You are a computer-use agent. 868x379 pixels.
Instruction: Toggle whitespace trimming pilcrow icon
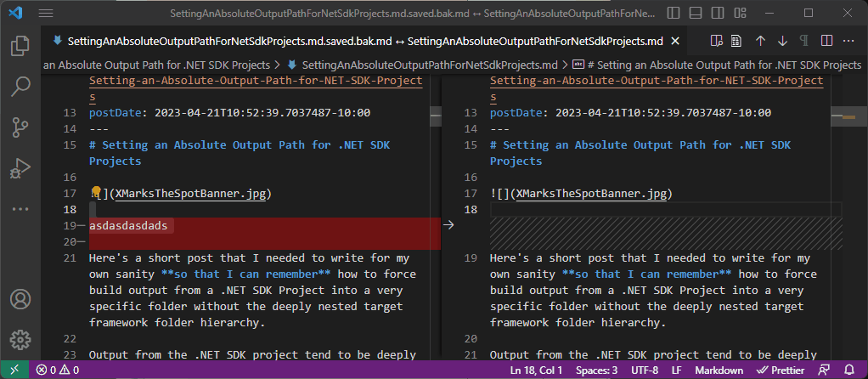point(803,41)
